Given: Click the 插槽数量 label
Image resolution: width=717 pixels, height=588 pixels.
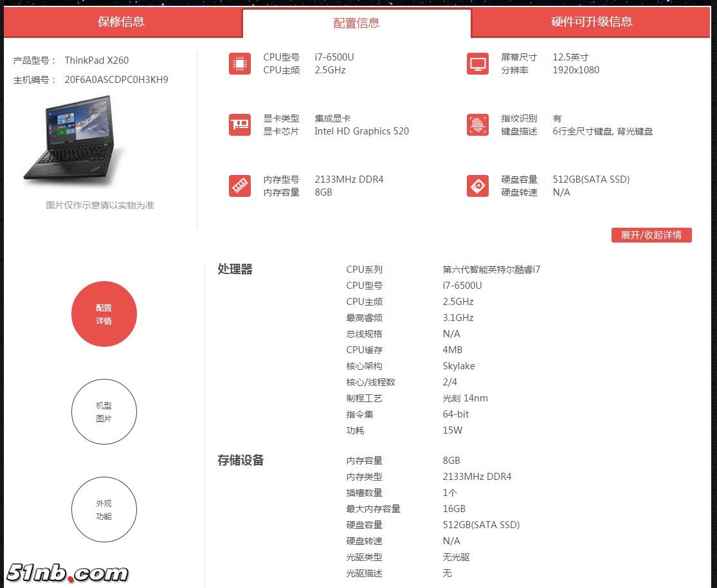Looking at the screenshot, I should pos(364,493).
